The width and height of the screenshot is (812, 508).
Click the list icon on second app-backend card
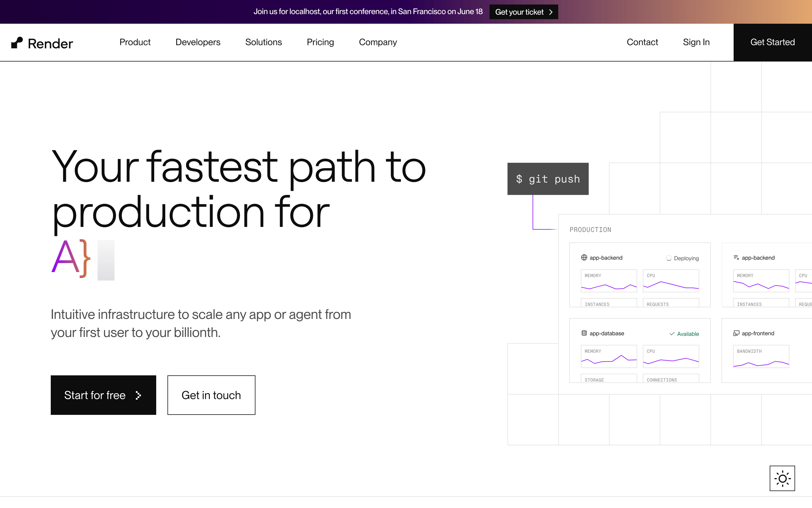pyautogui.click(x=736, y=258)
